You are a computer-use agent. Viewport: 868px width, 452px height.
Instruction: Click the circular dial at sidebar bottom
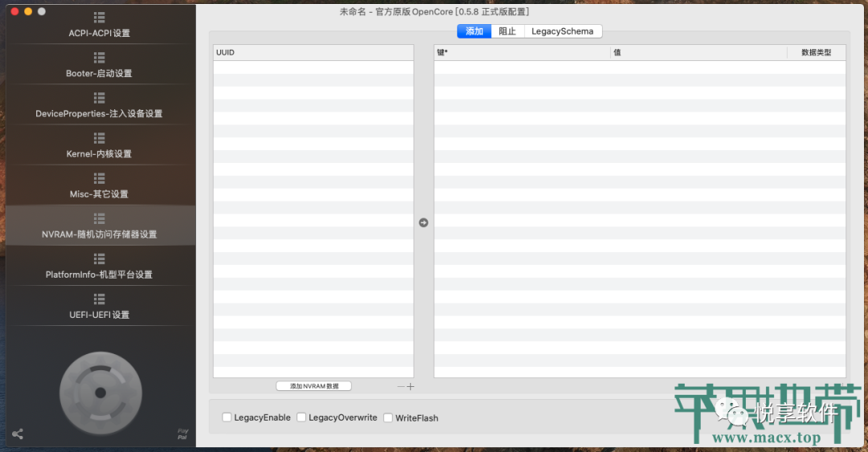[100, 393]
